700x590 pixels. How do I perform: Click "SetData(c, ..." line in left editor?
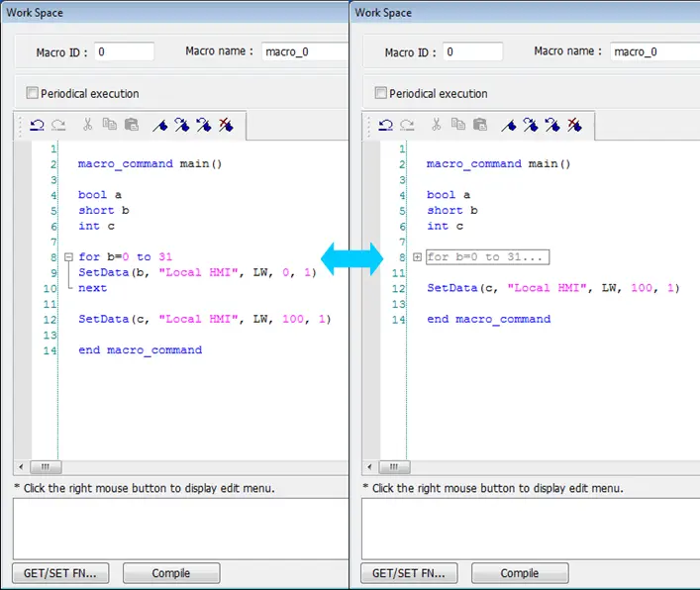205,319
